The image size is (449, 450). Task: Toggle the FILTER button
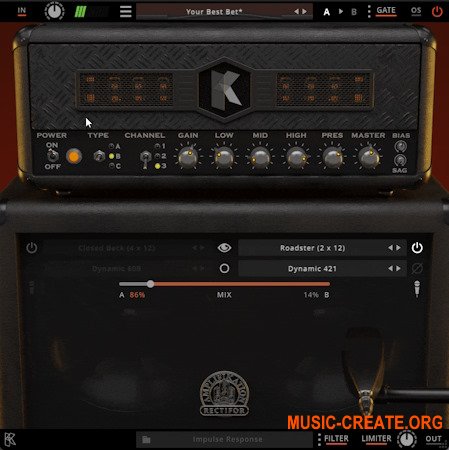[x=336, y=439]
